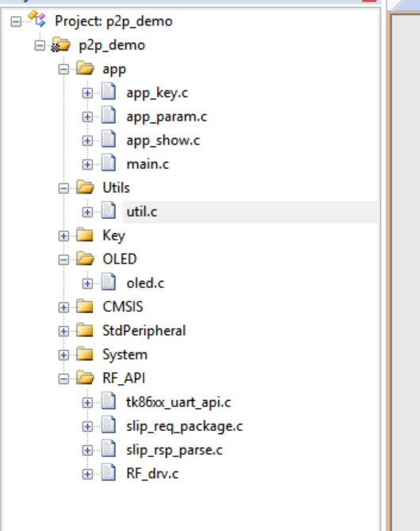Select the p2p_demo target label
This screenshot has height=531, width=420.
tap(112, 45)
